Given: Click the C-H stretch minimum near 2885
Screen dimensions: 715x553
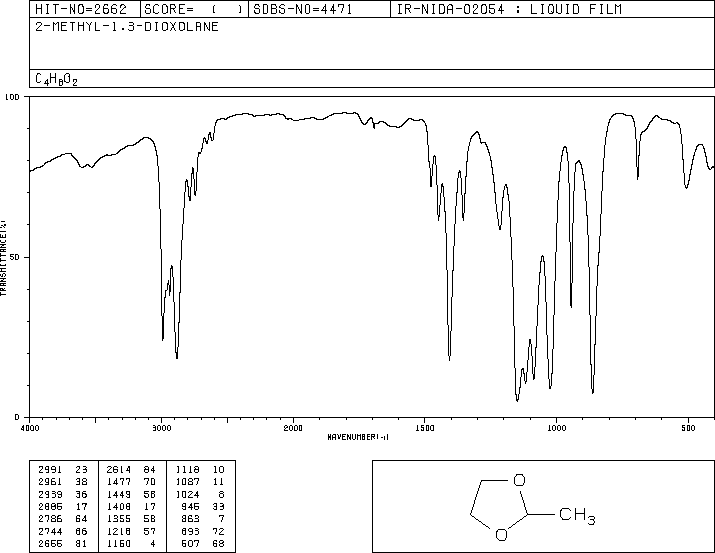Looking at the screenshot, I should point(177,358).
